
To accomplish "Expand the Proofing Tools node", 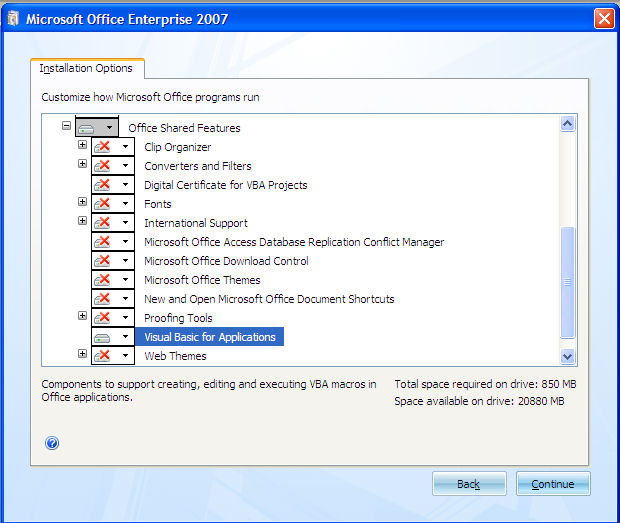I will [82, 315].
